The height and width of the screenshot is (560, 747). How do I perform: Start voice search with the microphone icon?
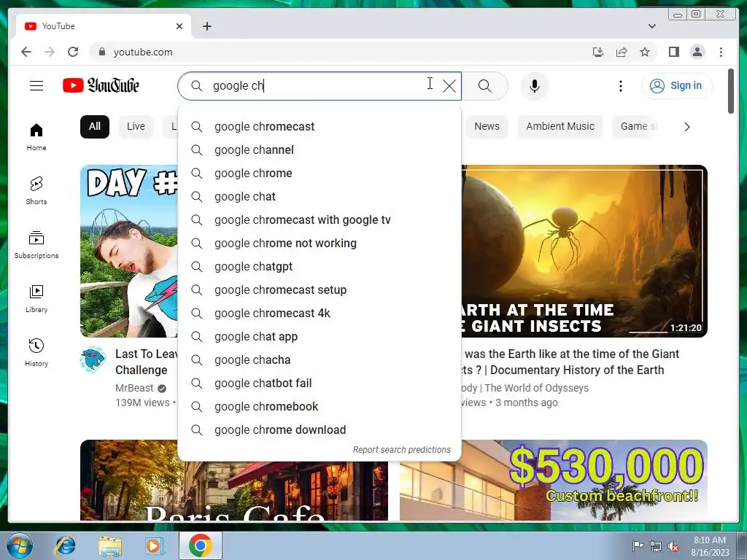pos(535,86)
